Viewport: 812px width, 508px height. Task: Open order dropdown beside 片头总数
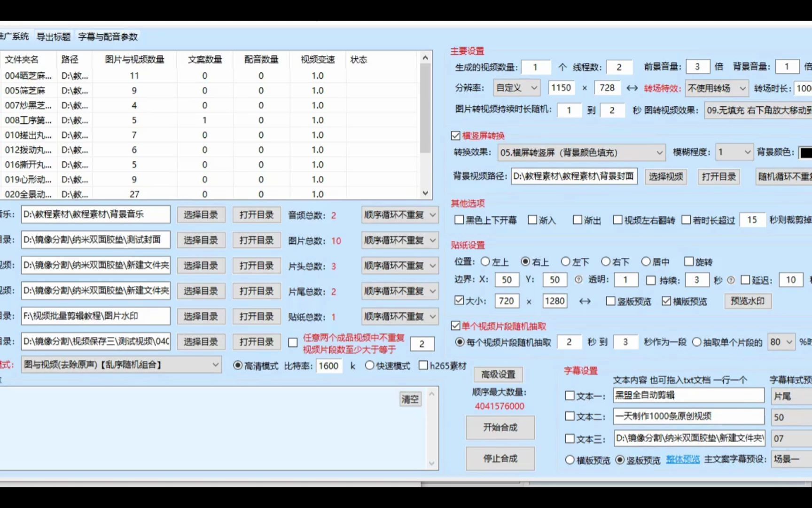pos(400,266)
